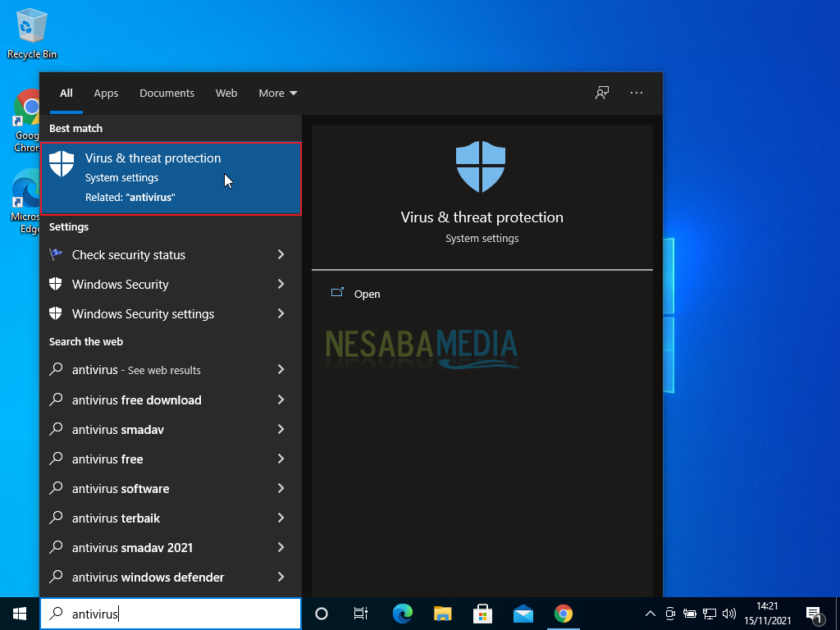Expand Windows Security settings chevron

tap(281, 313)
